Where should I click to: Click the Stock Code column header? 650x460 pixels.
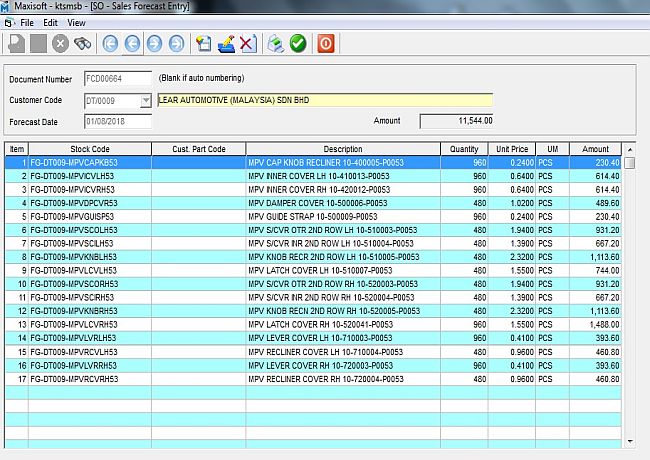90,149
